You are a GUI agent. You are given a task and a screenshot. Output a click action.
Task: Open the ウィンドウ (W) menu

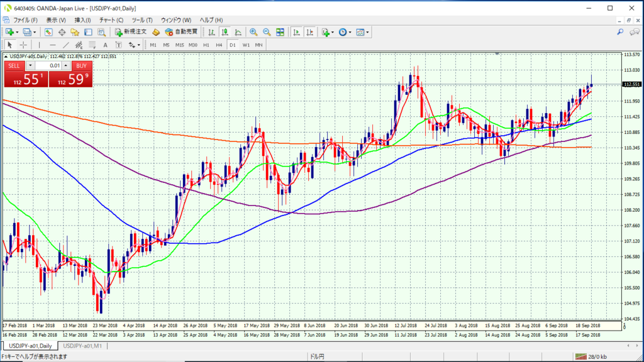tap(176, 20)
